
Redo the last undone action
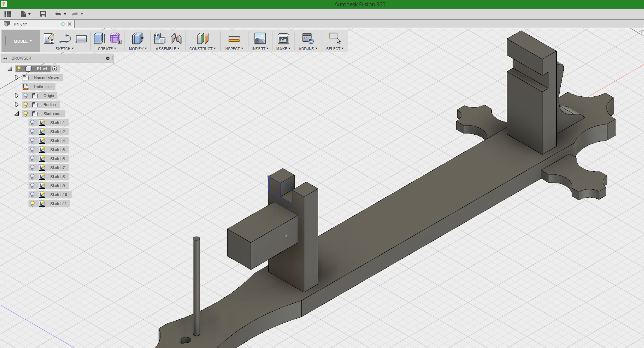click(x=75, y=14)
